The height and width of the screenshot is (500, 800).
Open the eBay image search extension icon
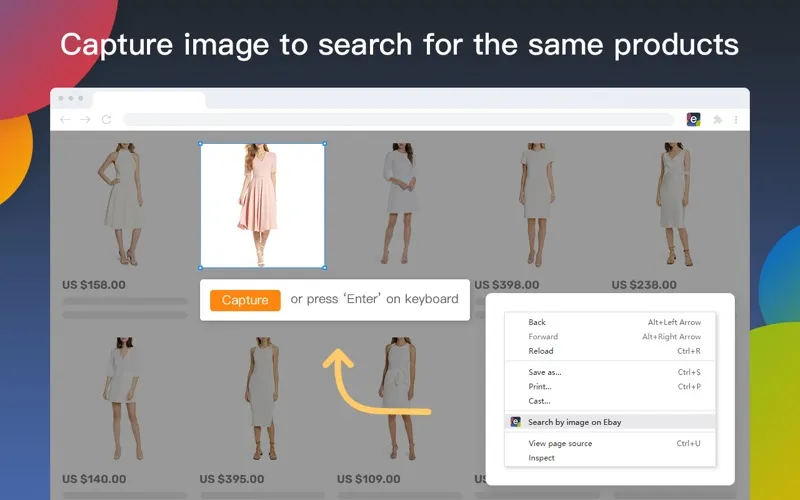(x=693, y=119)
